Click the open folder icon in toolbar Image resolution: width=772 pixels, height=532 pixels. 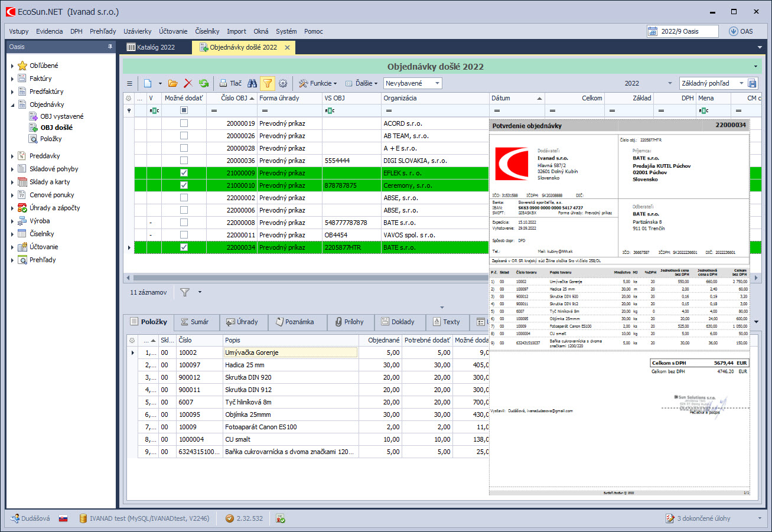click(172, 84)
